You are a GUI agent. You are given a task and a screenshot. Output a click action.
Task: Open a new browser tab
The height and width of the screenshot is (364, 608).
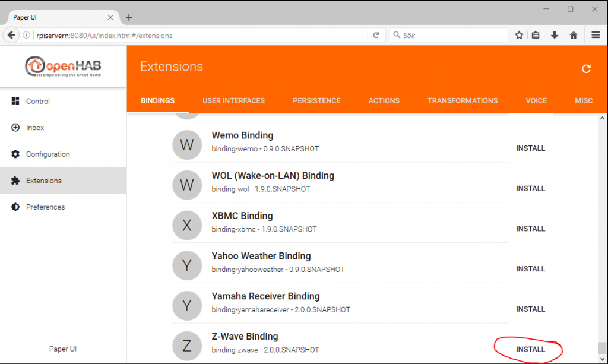click(129, 17)
